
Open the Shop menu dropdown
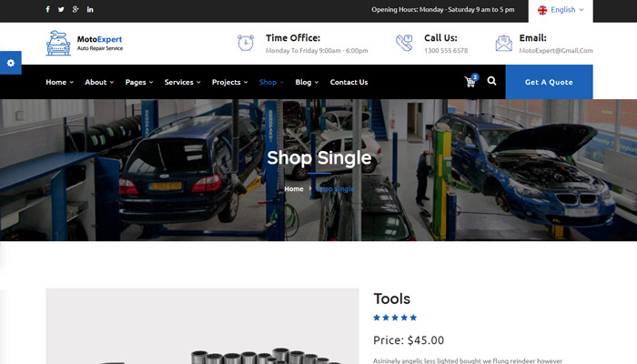[270, 82]
